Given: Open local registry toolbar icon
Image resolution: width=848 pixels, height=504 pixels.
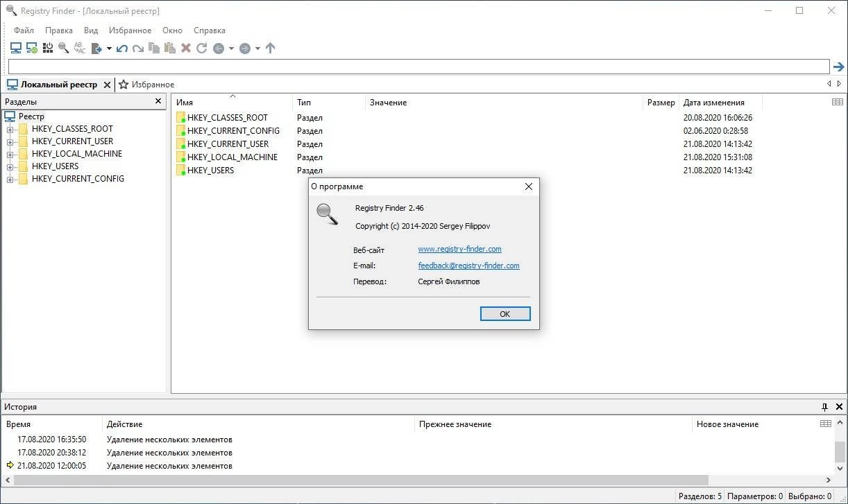Looking at the screenshot, I should (x=15, y=48).
